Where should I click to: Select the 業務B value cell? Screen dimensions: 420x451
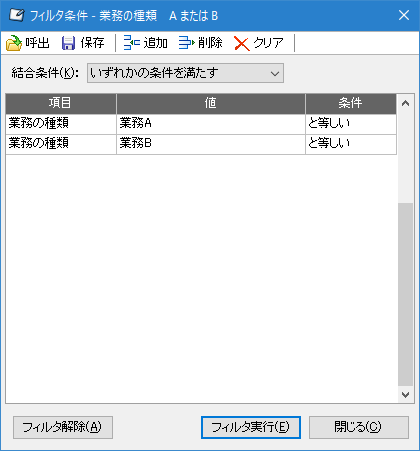coord(211,144)
